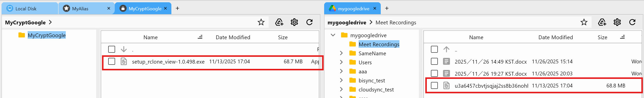Click the bisync_test folder icon
Screen dimensions: 644x98
353,80
